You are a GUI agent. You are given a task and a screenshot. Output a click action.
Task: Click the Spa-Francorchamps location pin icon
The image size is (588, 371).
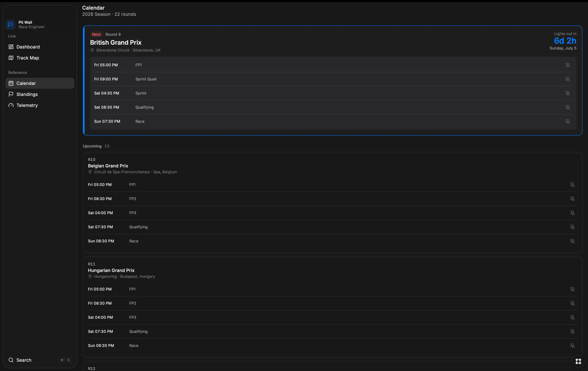(x=90, y=172)
